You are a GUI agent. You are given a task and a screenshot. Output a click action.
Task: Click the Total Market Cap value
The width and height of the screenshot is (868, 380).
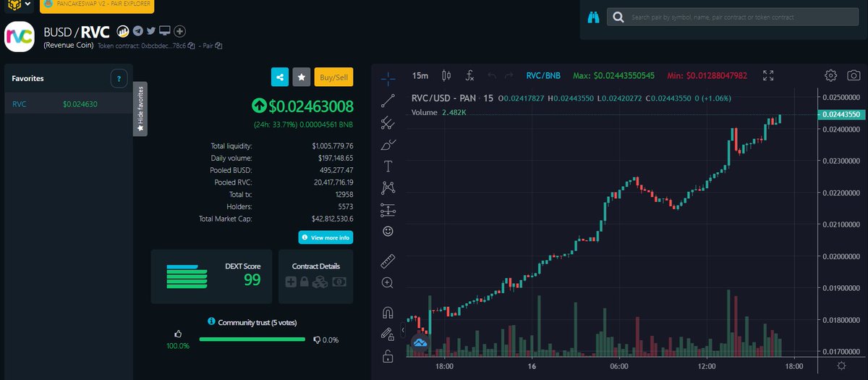coord(332,219)
